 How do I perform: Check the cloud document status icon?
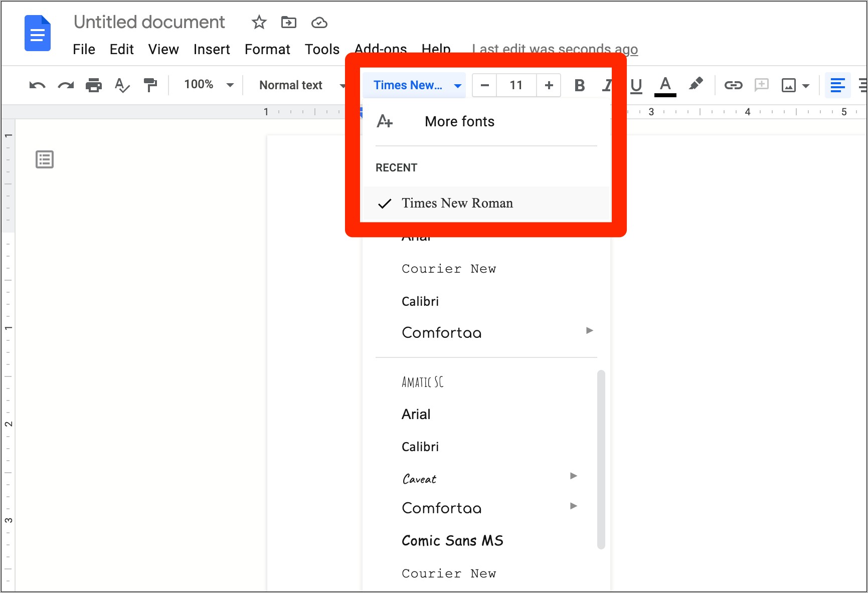[x=319, y=23]
